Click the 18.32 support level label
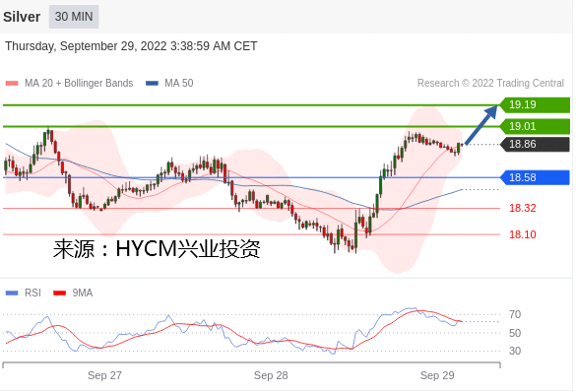This screenshot has height=392, width=576. [523, 208]
